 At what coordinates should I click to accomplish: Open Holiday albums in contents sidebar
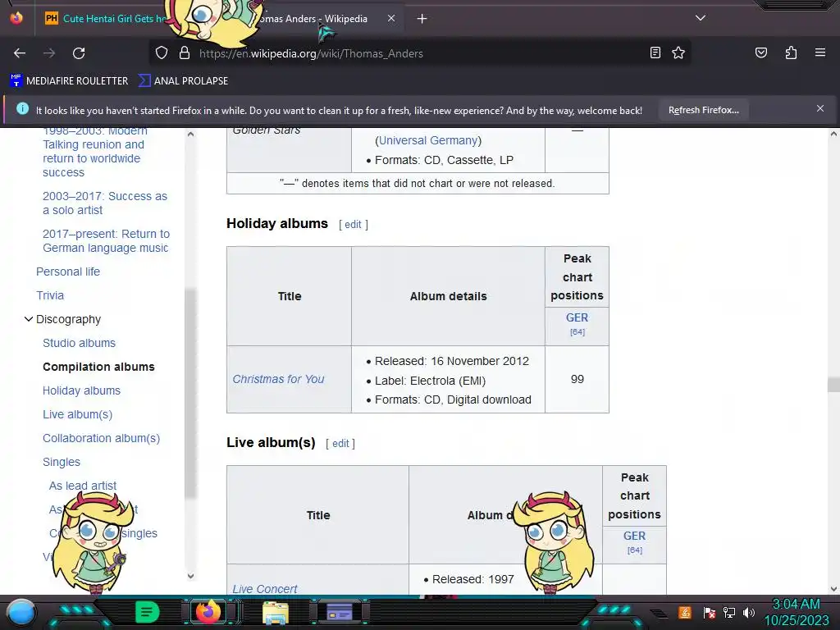tap(81, 390)
